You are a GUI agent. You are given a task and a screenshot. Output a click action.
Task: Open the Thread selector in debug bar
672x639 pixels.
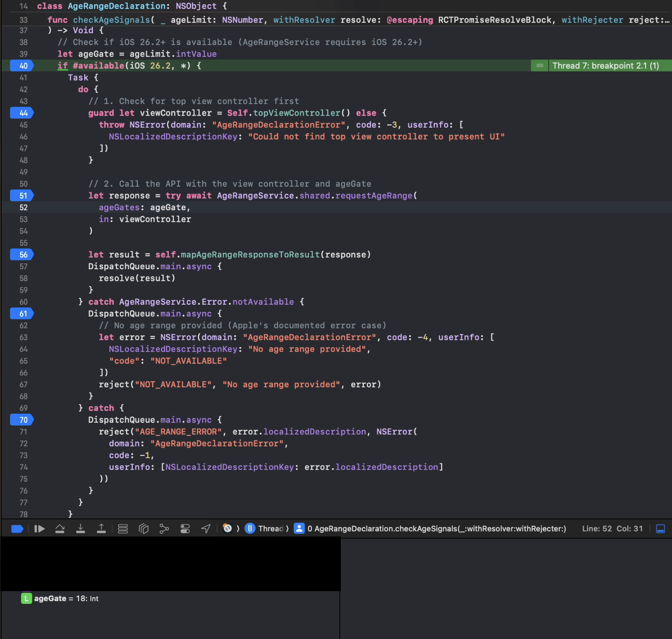coord(266,529)
